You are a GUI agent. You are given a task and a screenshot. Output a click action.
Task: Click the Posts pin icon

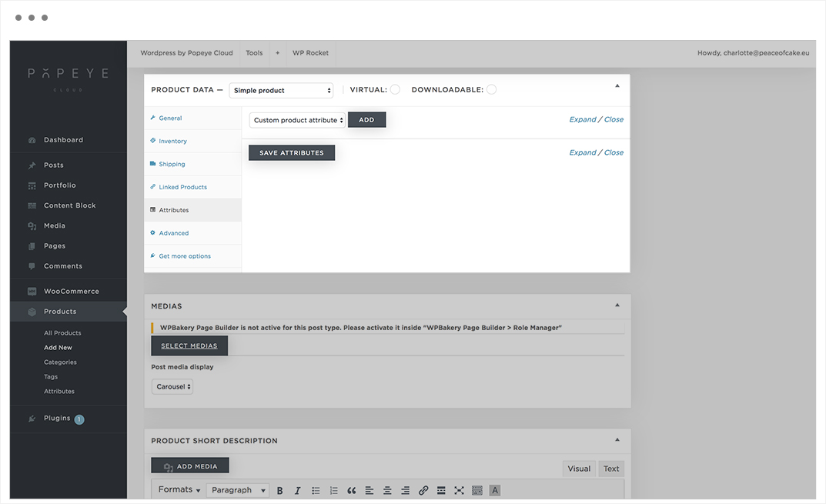tap(32, 165)
